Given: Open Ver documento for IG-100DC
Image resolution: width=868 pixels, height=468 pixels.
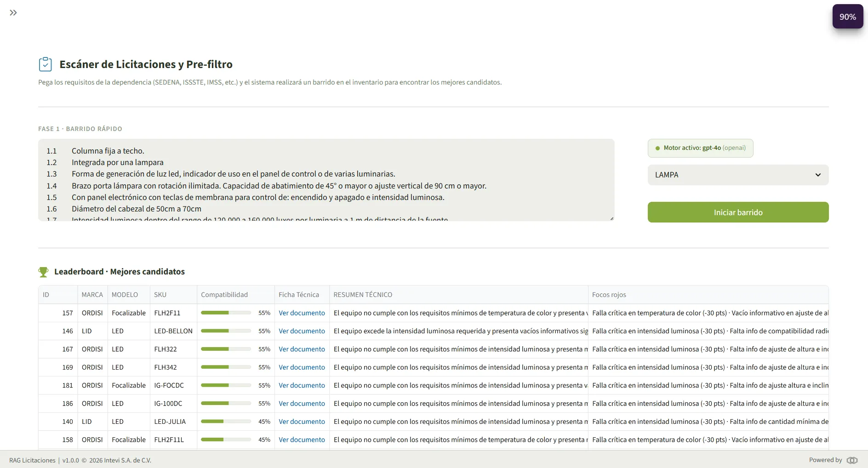Looking at the screenshot, I should pos(302,403).
